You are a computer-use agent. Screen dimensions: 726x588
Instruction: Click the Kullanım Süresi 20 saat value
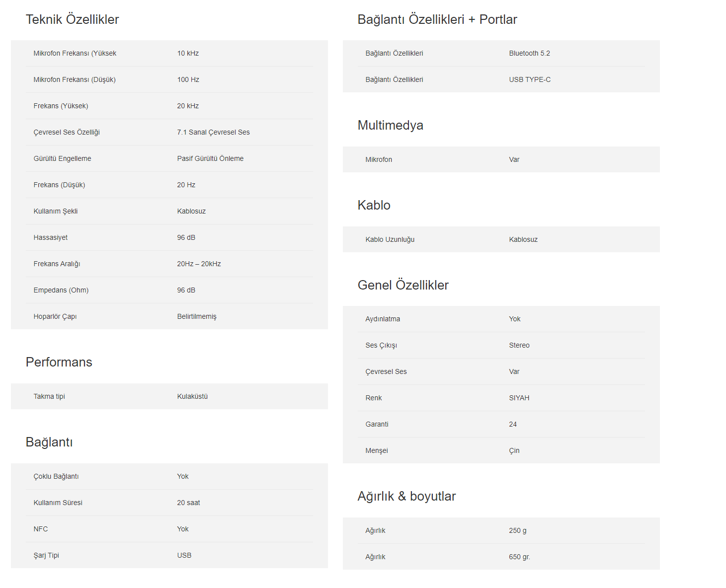pyautogui.click(x=188, y=503)
